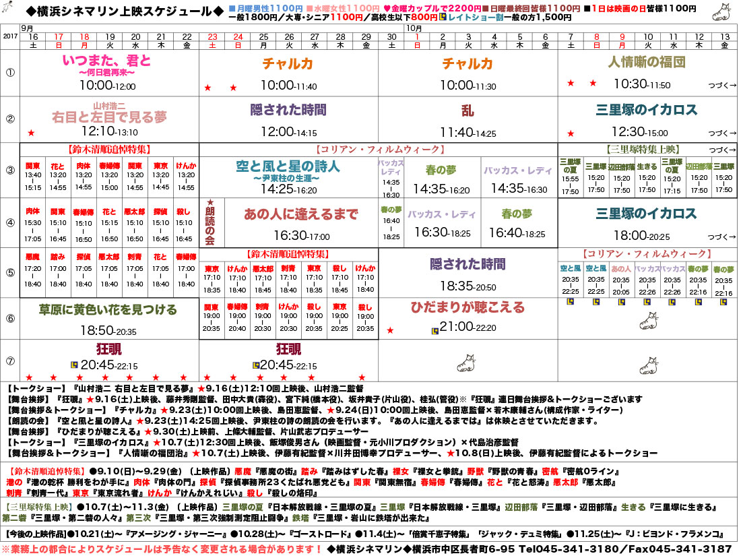
Task: Click the red star beside 三里塚のイカロス 12:30
Action: click(x=571, y=133)
